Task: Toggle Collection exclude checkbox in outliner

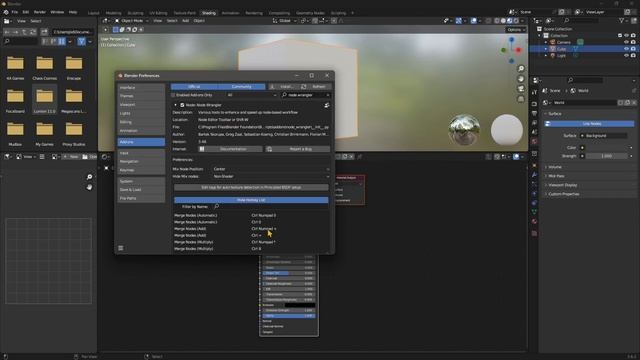Action: [x=620, y=36]
